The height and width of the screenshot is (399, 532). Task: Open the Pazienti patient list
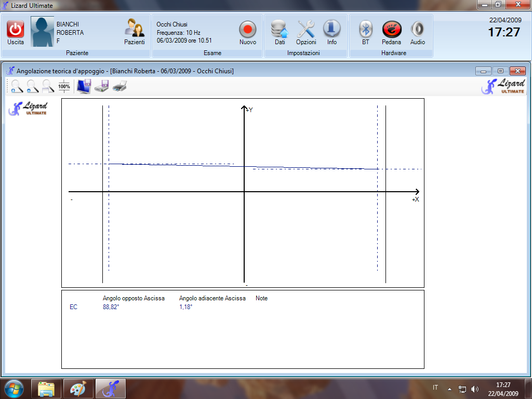click(134, 30)
